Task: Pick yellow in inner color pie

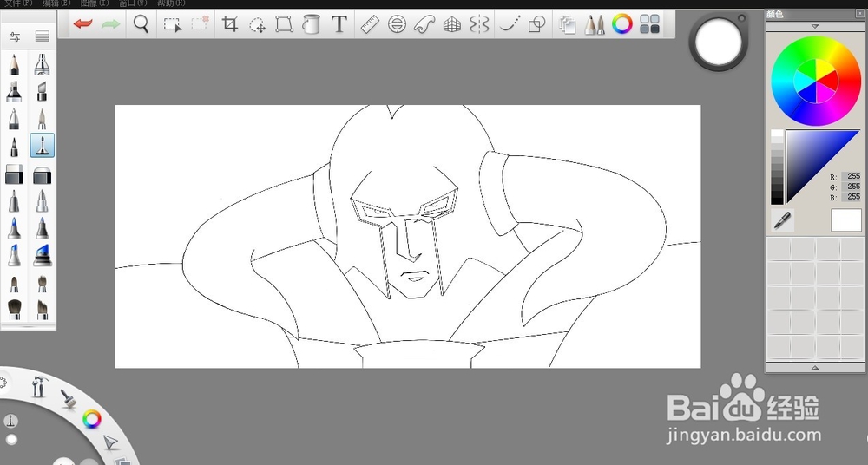Action: tap(823, 69)
